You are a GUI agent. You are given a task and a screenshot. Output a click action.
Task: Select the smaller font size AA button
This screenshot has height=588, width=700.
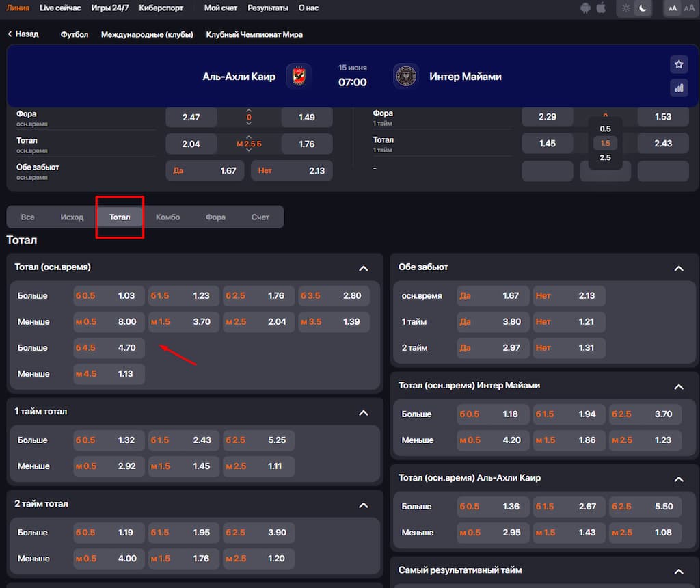coord(673,8)
